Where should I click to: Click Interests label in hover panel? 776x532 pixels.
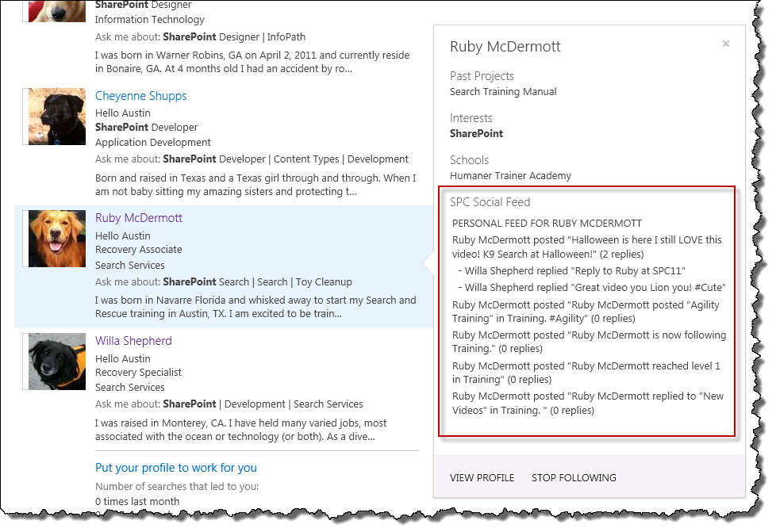click(471, 118)
